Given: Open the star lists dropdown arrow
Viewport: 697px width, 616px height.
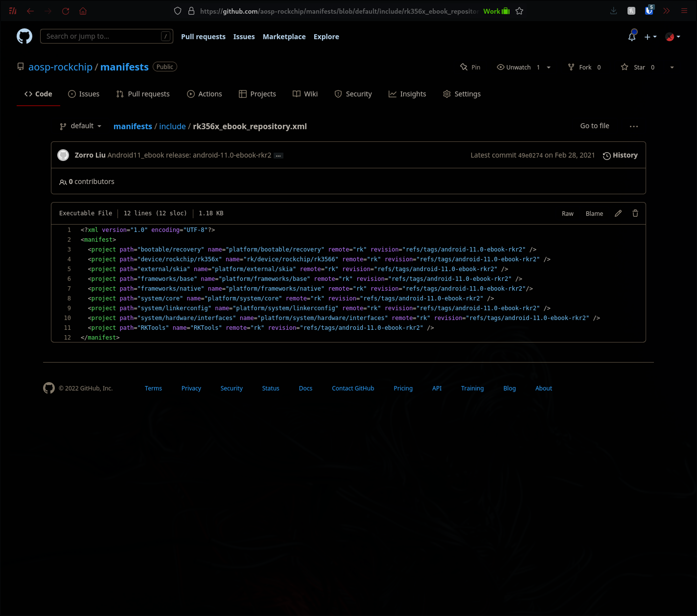Looking at the screenshot, I should click(672, 67).
